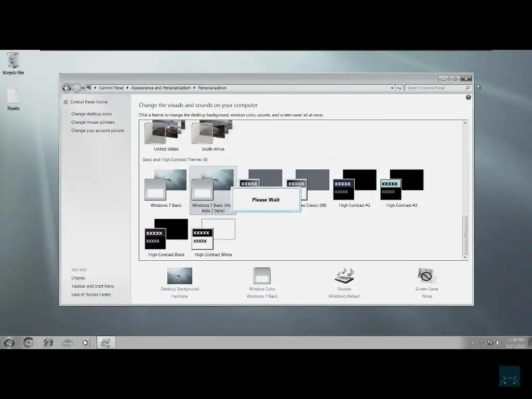Image resolution: width=532 pixels, height=399 pixels.
Task: Expand the arrow after Control Panel breadcrumb
Action: (x=128, y=88)
